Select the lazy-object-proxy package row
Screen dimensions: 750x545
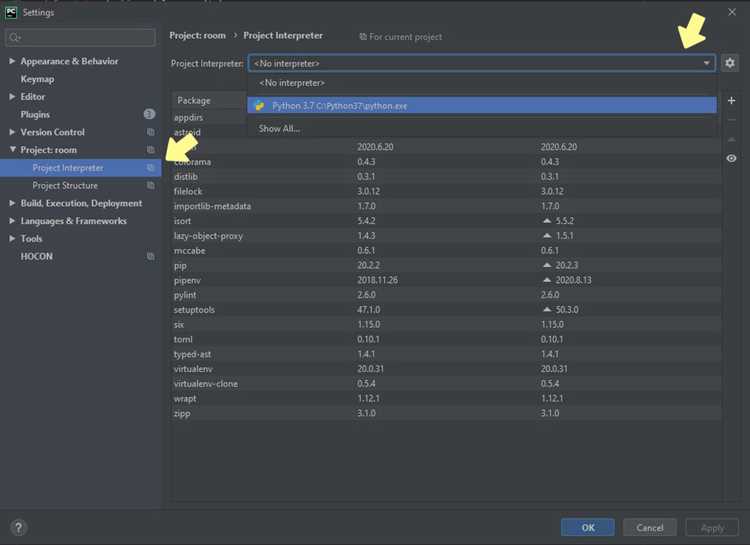tap(446, 236)
